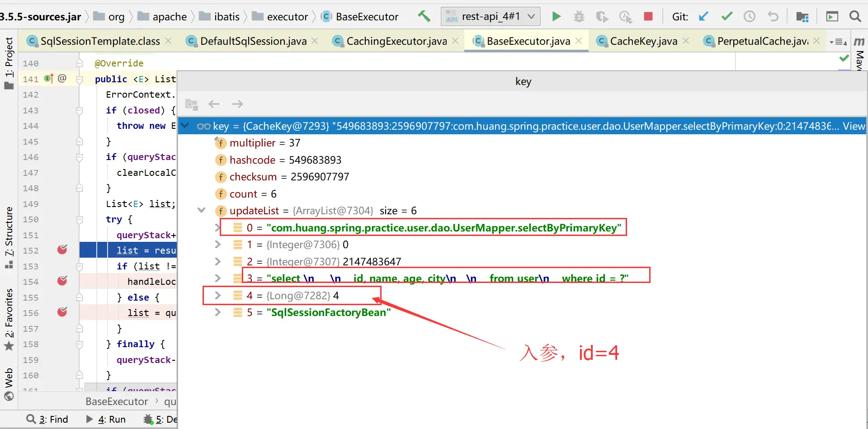Switch to DefaultSqlSession.java tab
The image size is (868, 429).
(253, 41)
